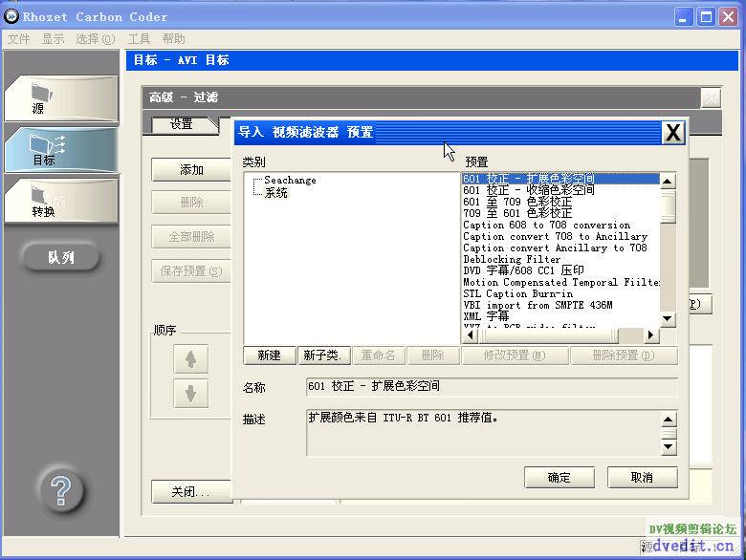This screenshot has height=560, width=746.
Task: Open the 选择(O) menu
Action: (95, 38)
